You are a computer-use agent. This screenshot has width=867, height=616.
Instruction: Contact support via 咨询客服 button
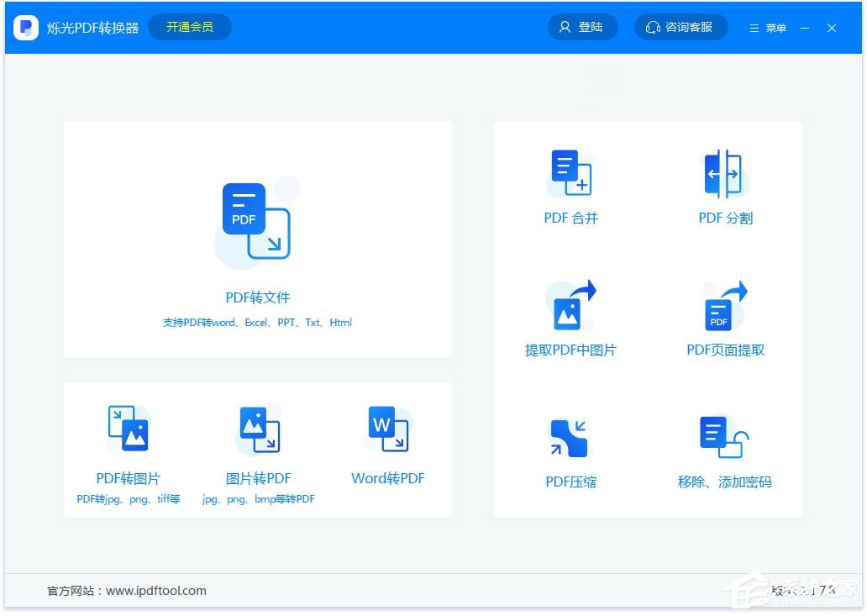(x=680, y=27)
